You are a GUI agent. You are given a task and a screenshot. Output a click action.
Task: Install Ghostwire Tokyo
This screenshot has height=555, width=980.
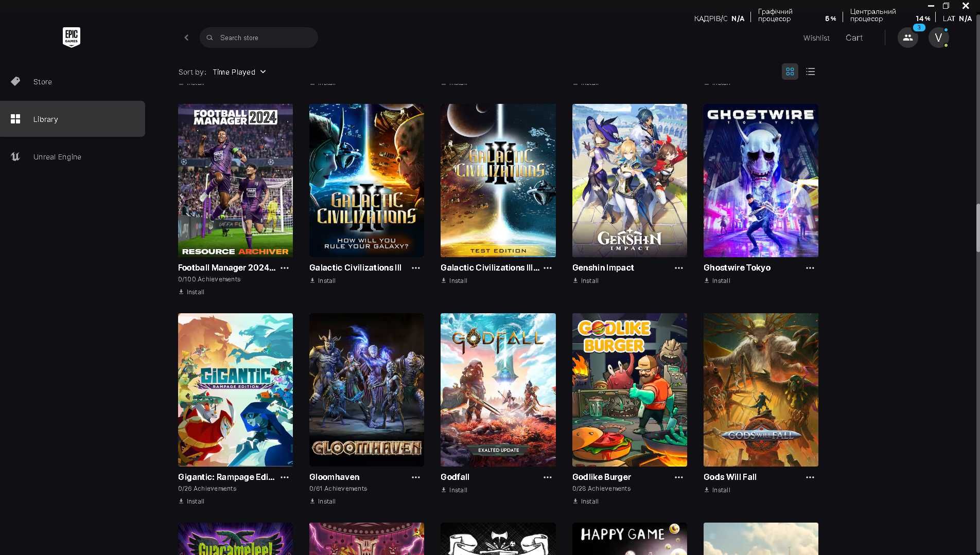click(x=717, y=280)
